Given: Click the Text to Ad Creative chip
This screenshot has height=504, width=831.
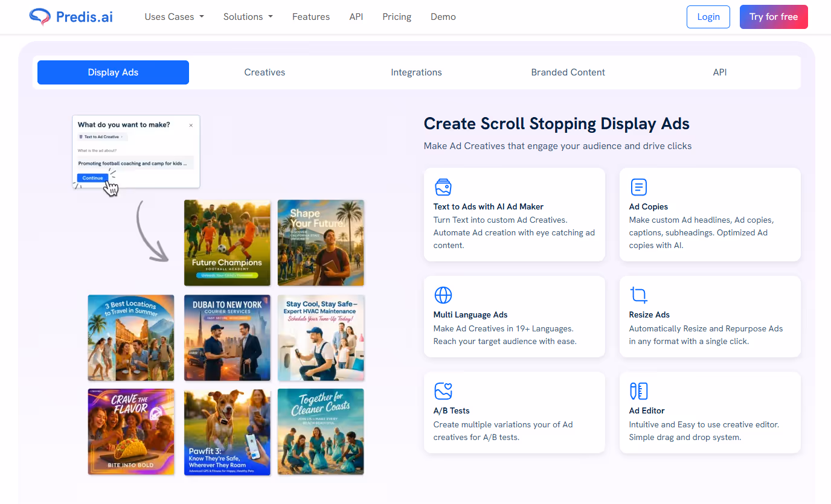Looking at the screenshot, I should click(101, 137).
